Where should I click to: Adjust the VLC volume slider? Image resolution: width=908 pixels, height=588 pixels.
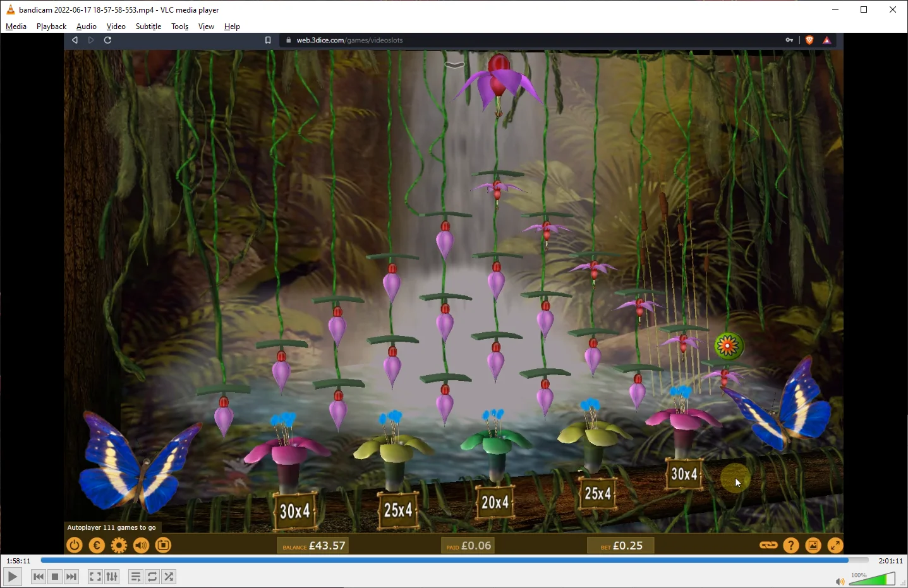coord(872,579)
